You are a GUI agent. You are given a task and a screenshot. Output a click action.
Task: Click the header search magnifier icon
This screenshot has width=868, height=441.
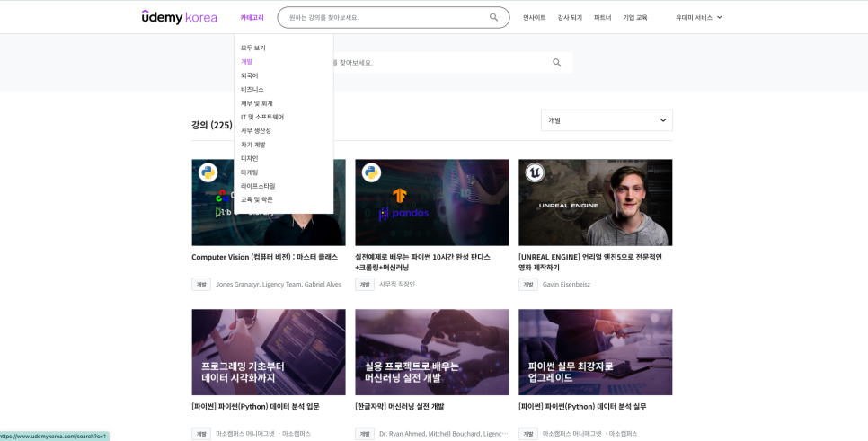(494, 17)
